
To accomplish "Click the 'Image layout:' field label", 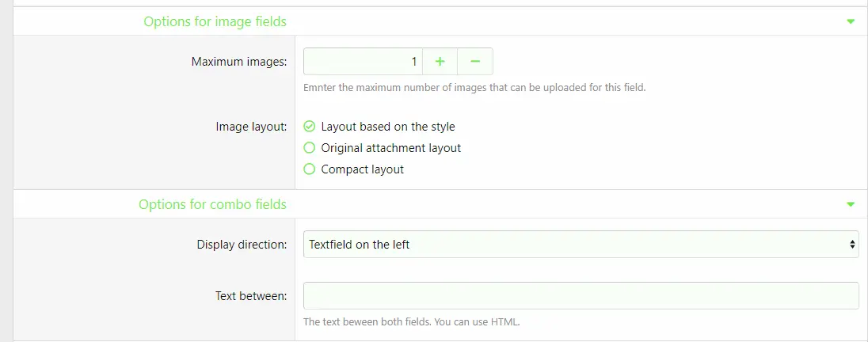I will pyautogui.click(x=251, y=127).
